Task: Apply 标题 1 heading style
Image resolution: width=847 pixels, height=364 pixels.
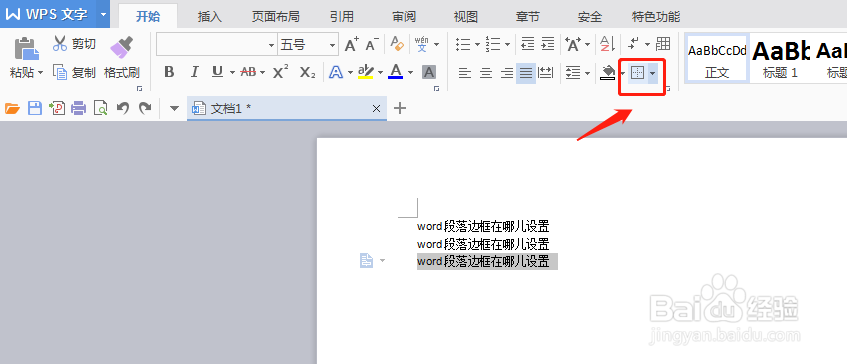Action: pos(781,59)
